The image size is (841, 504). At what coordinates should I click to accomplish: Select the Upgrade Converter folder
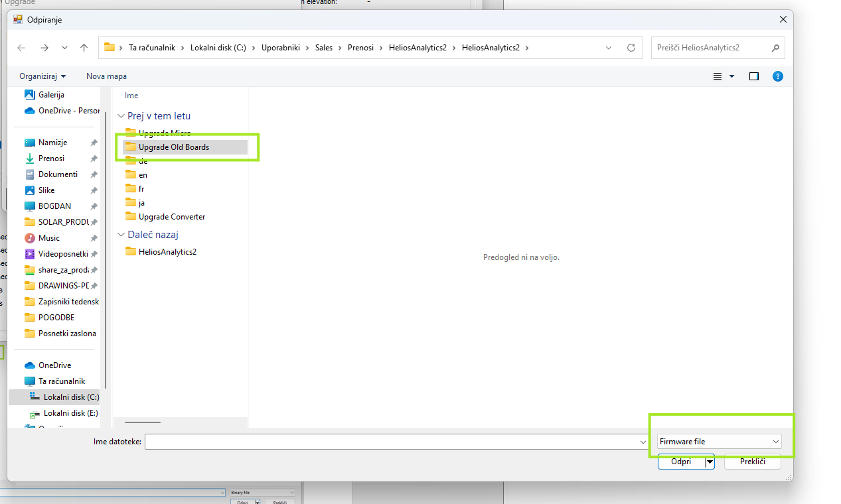(165, 217)
